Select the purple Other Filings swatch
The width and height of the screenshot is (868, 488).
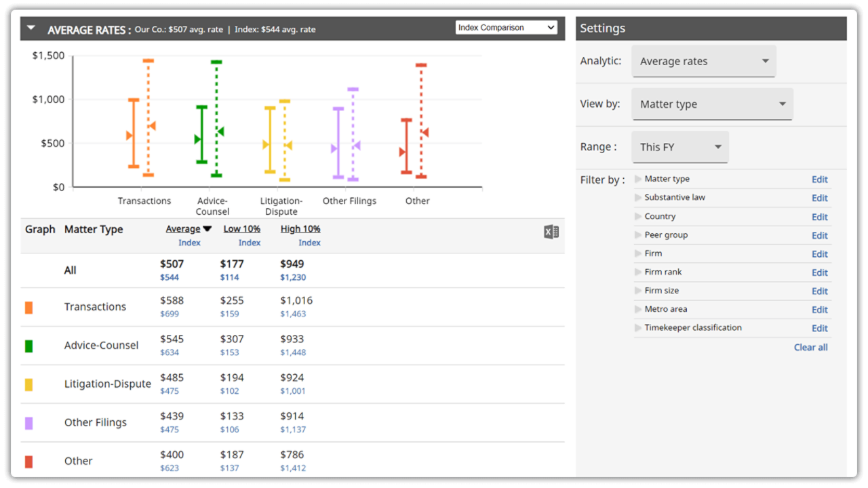tap(28, 424)
